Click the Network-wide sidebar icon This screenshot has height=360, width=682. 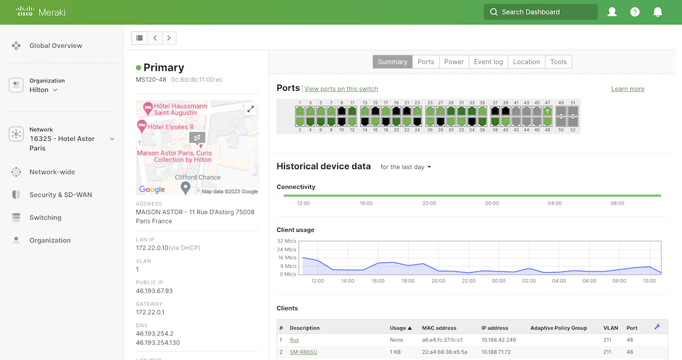(x=16, y=172)
